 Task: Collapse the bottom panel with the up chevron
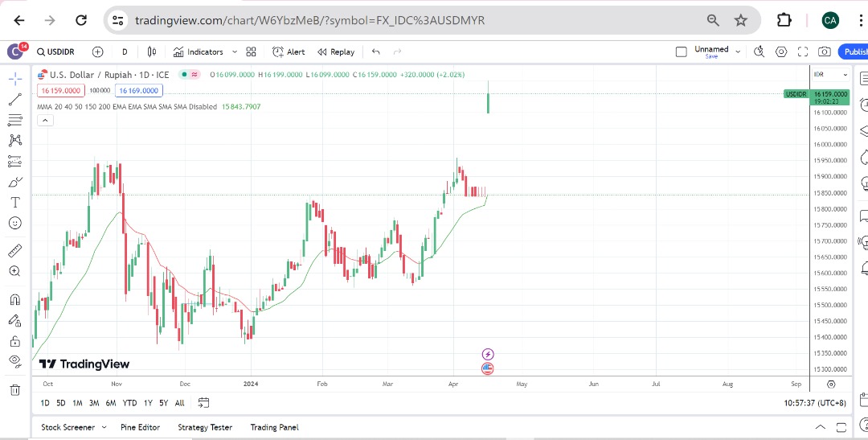(x=821, y=427)
